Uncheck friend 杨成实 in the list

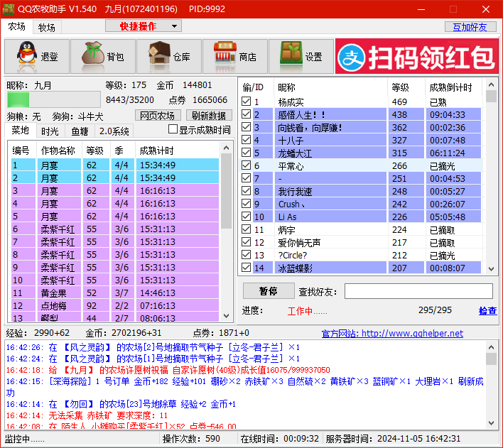point(247,102)
